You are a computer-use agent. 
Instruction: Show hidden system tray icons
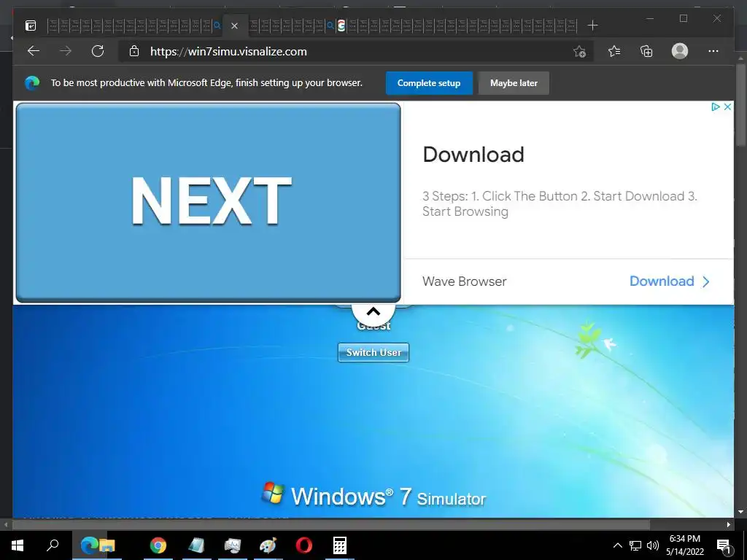pos(617,545)
